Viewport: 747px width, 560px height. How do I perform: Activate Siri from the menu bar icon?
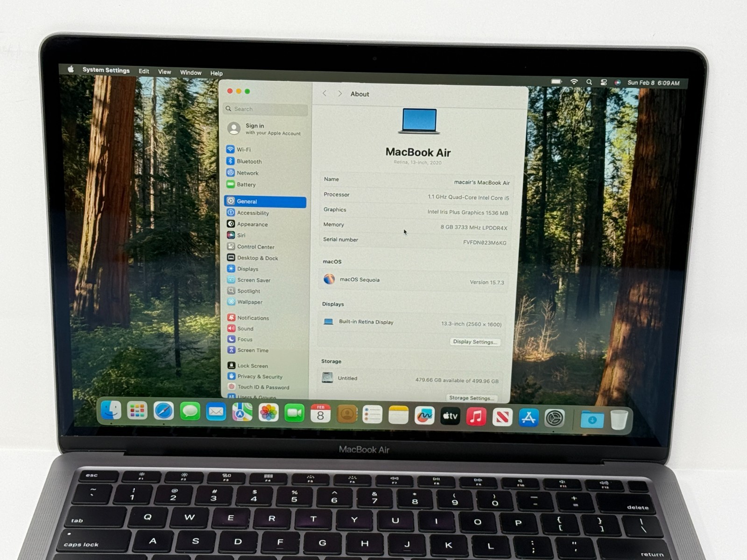(x=617, y=83)
